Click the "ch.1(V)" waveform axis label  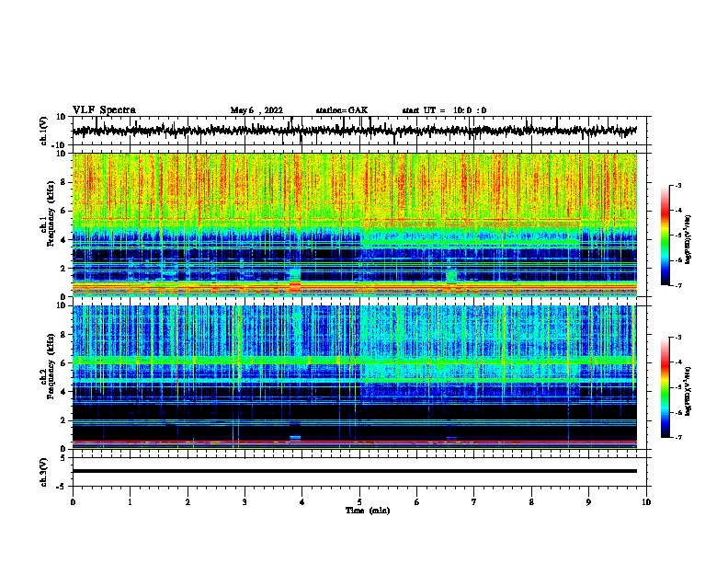tap(43, 131)
